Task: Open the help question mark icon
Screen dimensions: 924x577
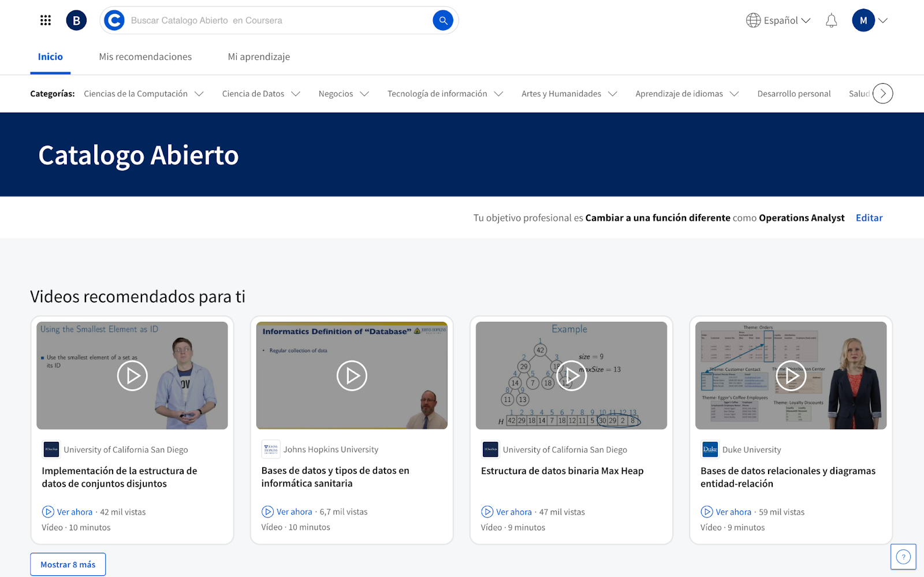Action: pos(903,557)
